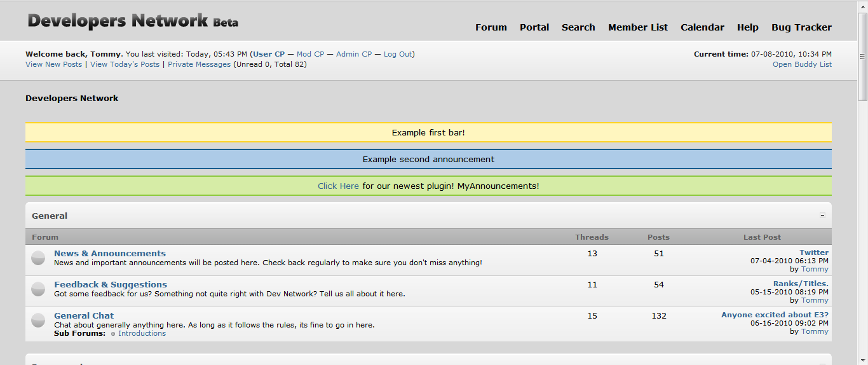Click Here link for MyAnnouncements plugin
The height and width of the screenshot is (365, 868).
(x=338, y=186)
